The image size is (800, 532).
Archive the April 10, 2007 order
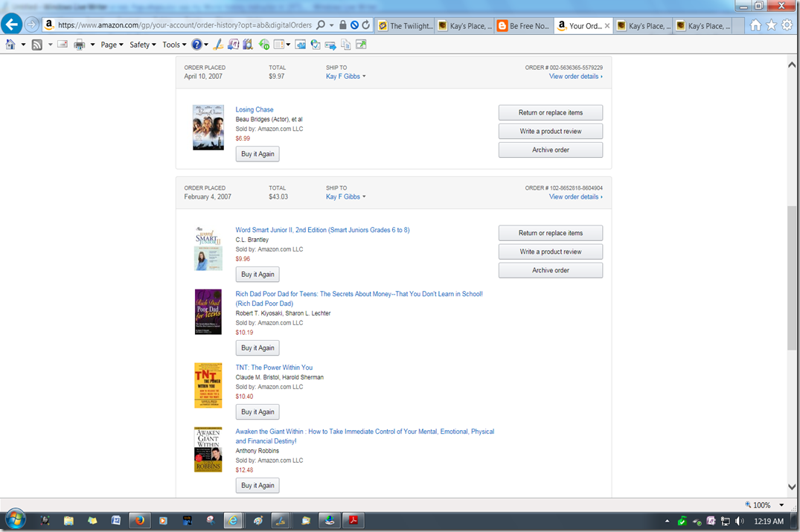pos(551,150)
